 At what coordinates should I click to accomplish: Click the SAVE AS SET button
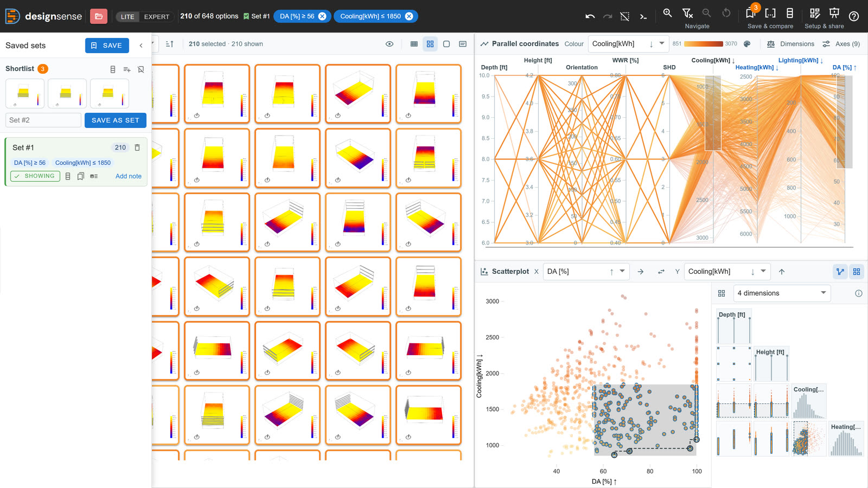point(116,120)
